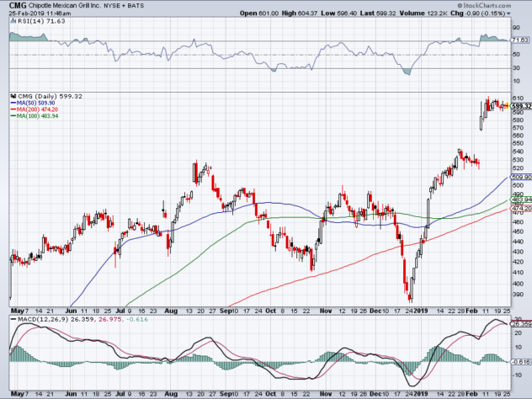The width and height of the screenshot is (532, 399).
Task: Click the 599.32 last price tag on price axis
Action: coord(522,106)
